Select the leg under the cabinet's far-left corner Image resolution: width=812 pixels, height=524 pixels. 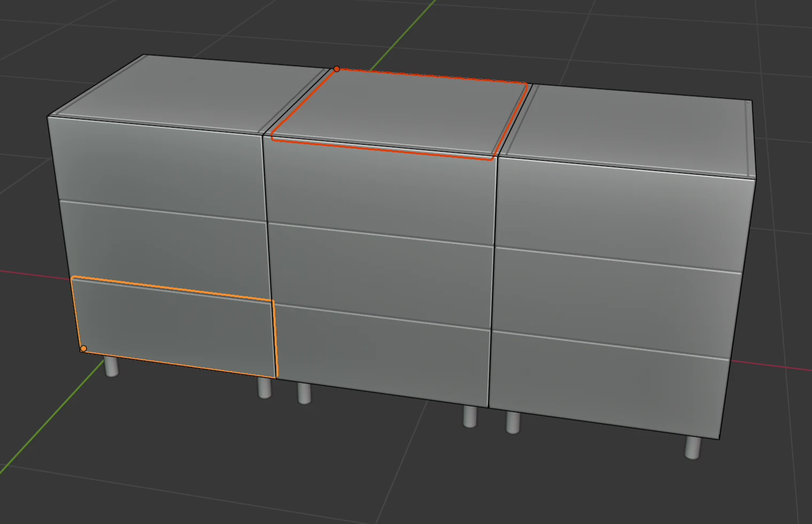[x=111, y=366]
